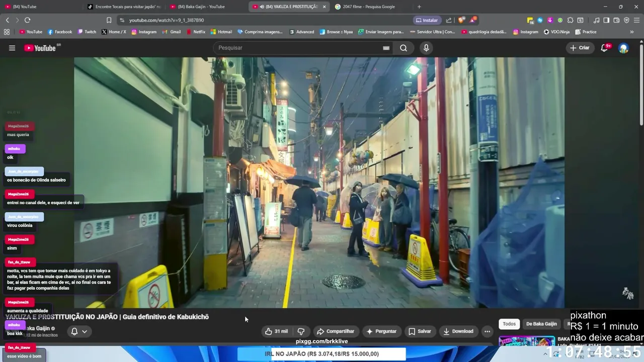Start voice search with the microphone icon
The image size is (644, 362).
(x=426, y=48)
